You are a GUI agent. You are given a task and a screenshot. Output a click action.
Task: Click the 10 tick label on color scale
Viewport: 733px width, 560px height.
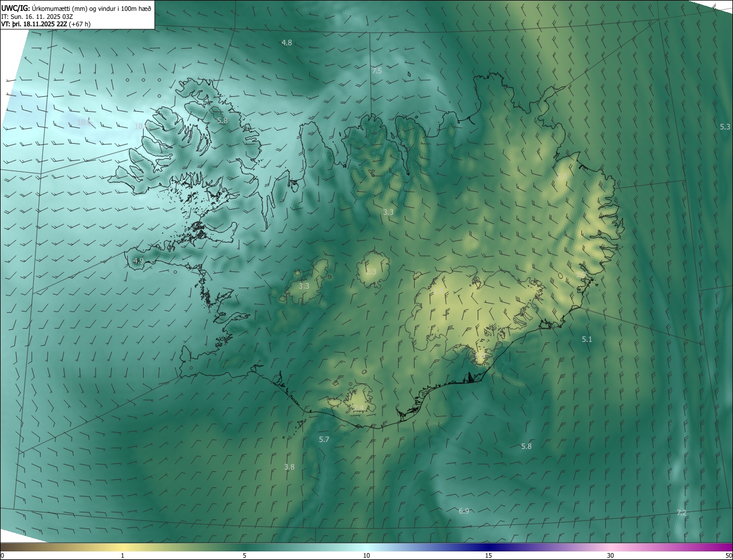click(366, 555)
